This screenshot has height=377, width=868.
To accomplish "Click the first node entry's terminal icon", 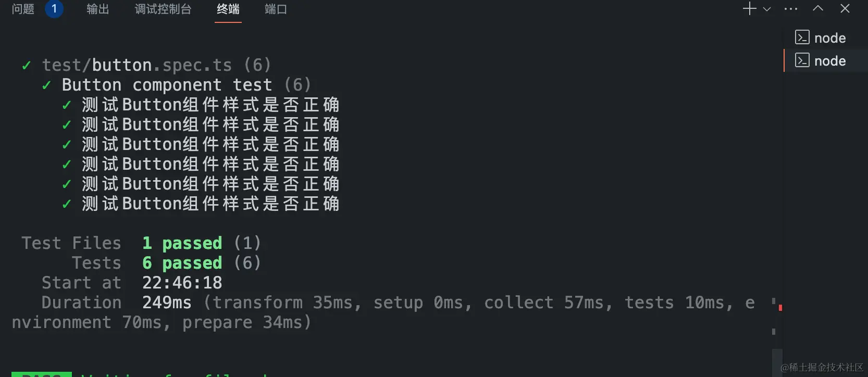I will click(x=802, y=37).
